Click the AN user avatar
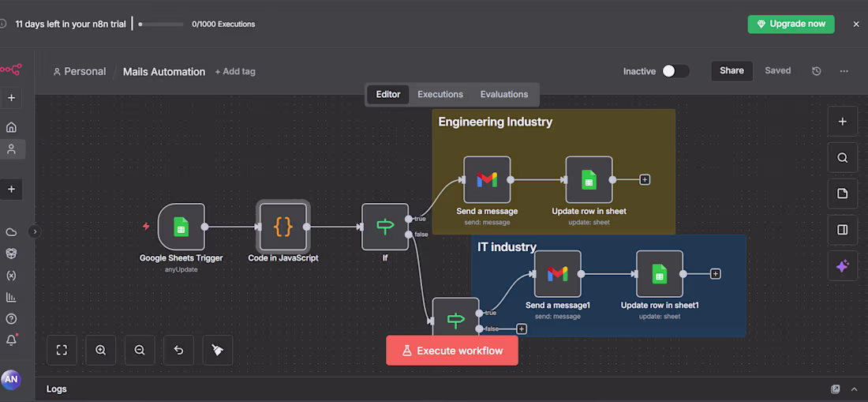Viewport: 868px width, 402px height. 11,380
